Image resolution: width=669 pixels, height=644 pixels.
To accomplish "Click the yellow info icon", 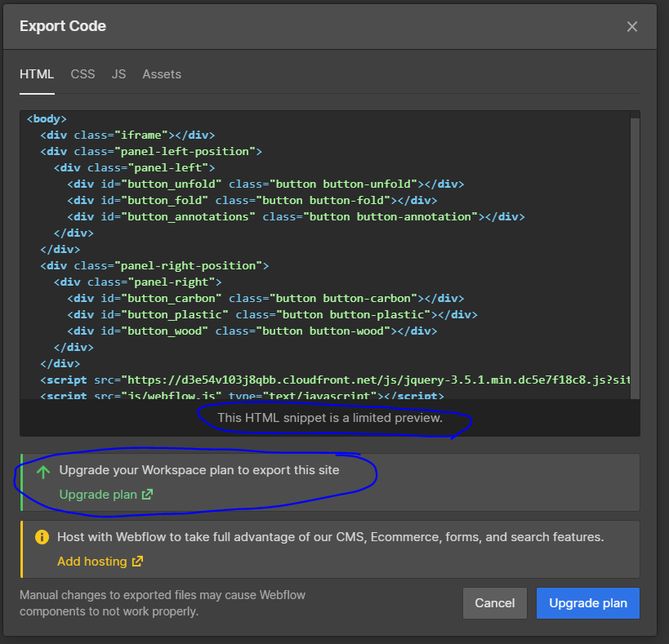I will [x=42, y=536].
